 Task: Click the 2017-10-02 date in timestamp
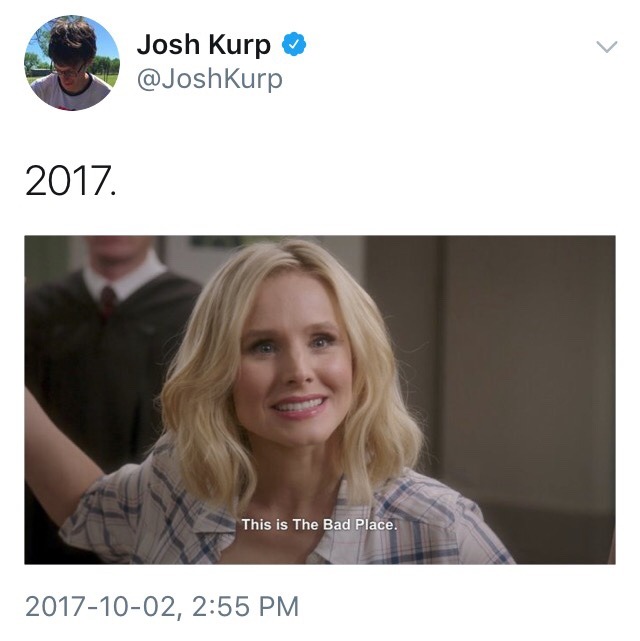[101, 606]
